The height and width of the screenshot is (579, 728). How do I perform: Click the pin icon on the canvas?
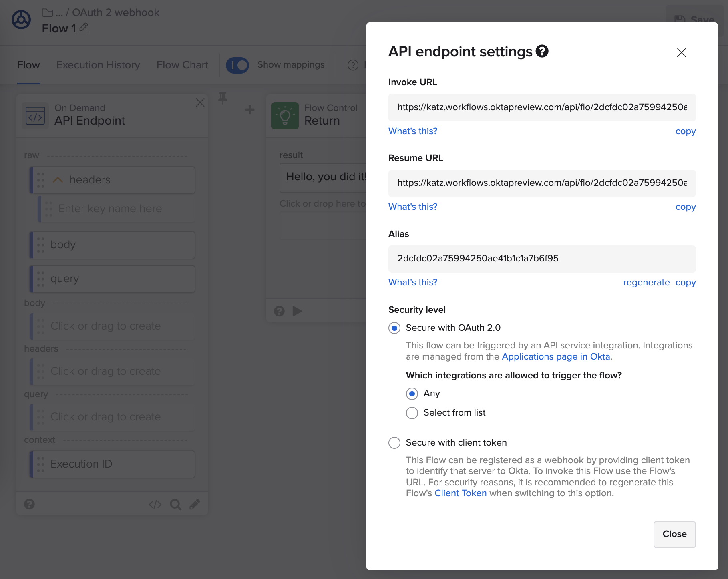coord(223,99)
